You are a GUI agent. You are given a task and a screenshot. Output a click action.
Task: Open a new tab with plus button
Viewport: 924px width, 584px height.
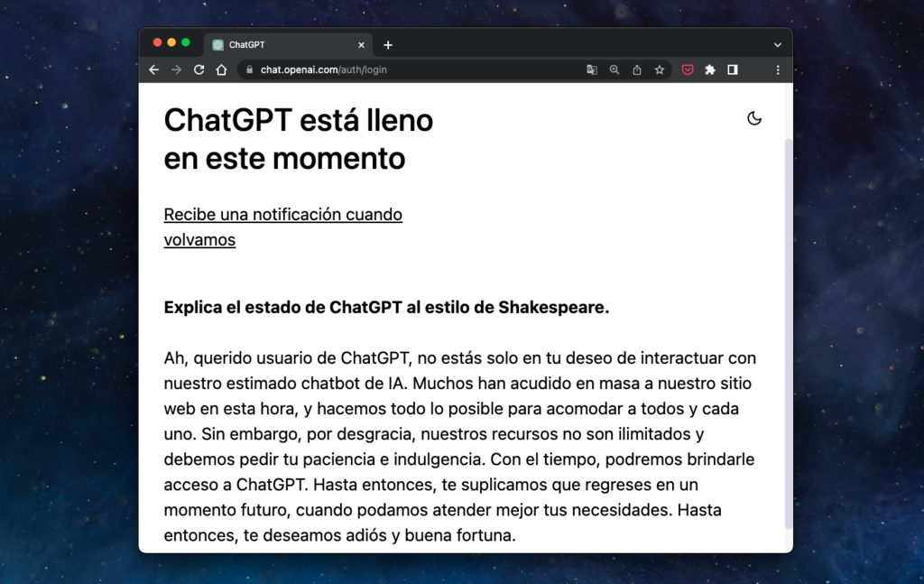[x=388, y=45]
